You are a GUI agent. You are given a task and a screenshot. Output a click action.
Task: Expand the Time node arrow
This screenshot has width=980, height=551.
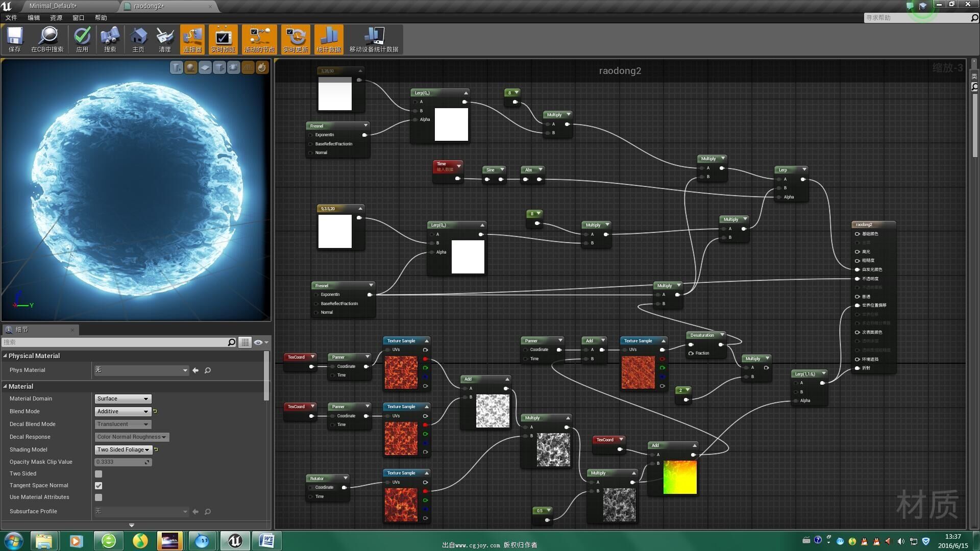458,166
